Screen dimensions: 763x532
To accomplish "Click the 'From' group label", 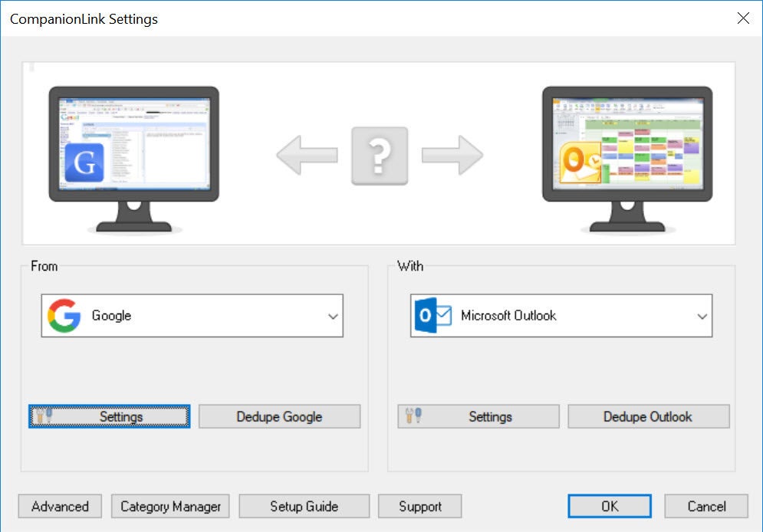I will [x=44, y=266].
